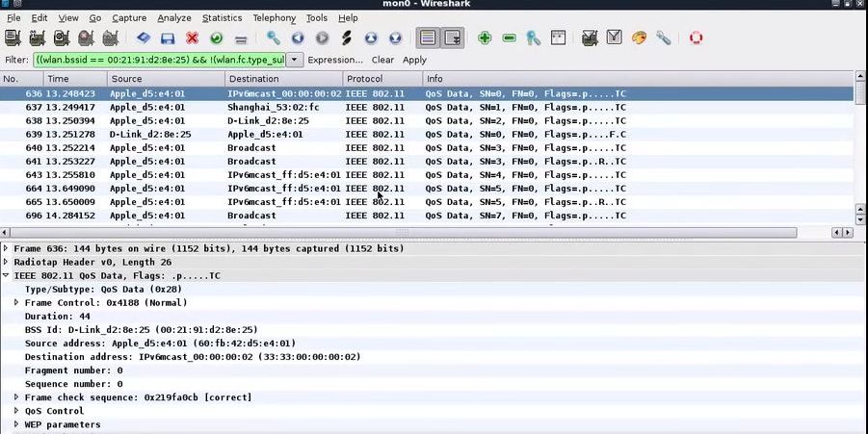Viewport: 868px width, 434px height.
Task: Click inside the display filter input field
Action: (159, 60)
